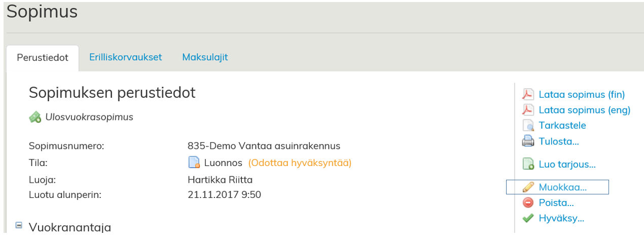The width and height of the screenshot is (644, 243).
Task: Click the Tarkastele link
Action: click(562, 126)
